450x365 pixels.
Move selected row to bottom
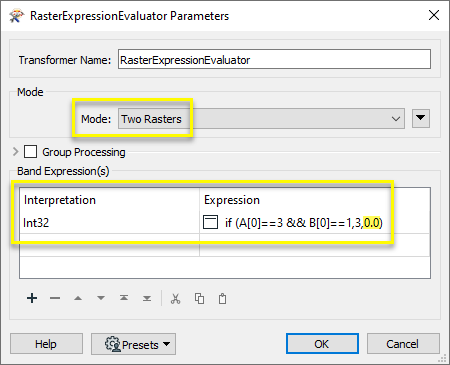tap(147, 298)
